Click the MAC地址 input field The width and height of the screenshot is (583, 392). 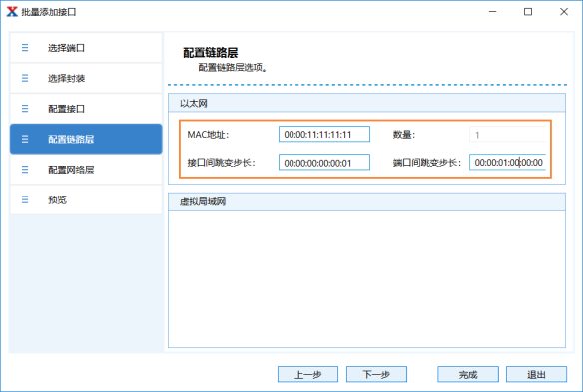pos(324,134)
